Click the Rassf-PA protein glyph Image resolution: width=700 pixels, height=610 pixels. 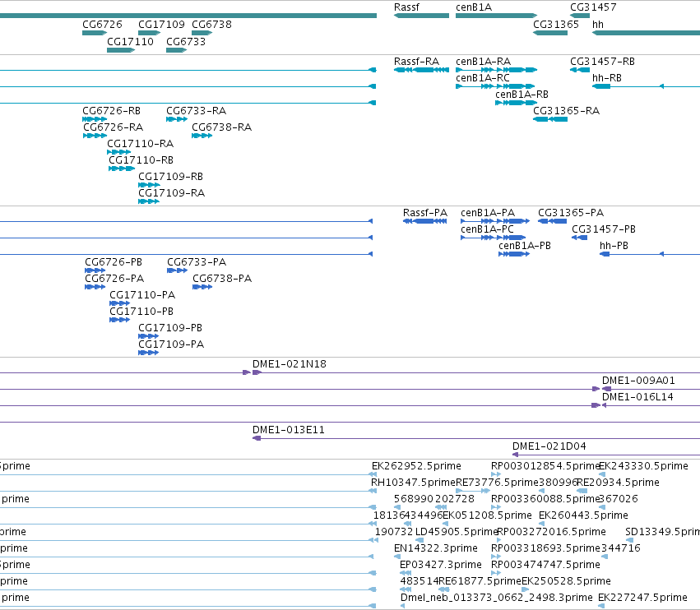424,221
